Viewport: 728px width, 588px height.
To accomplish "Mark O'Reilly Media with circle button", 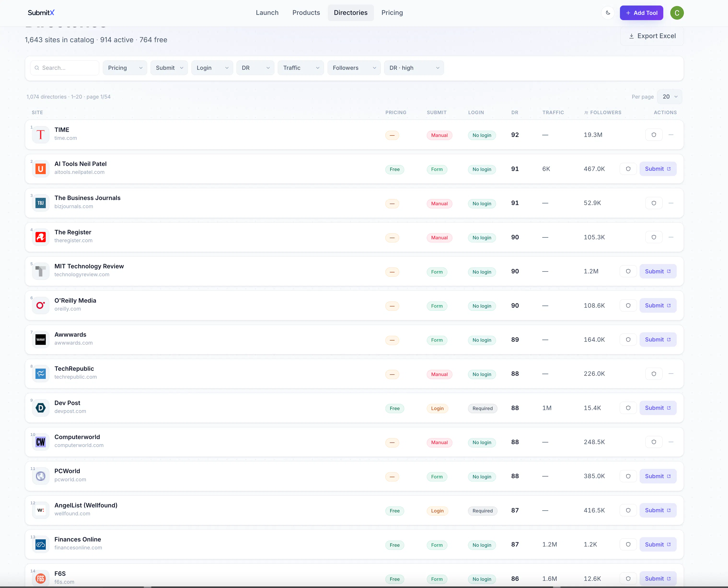I will (x=628, y=306).
